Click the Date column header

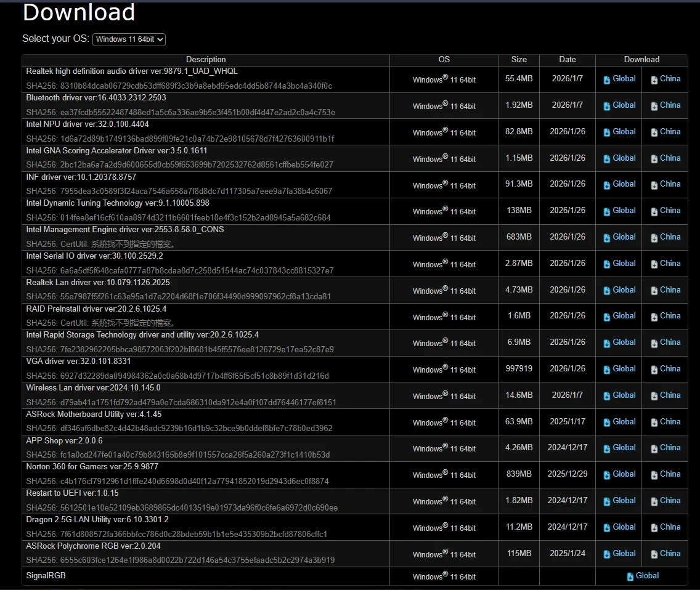pyautogui.click(x=568, y=59)
